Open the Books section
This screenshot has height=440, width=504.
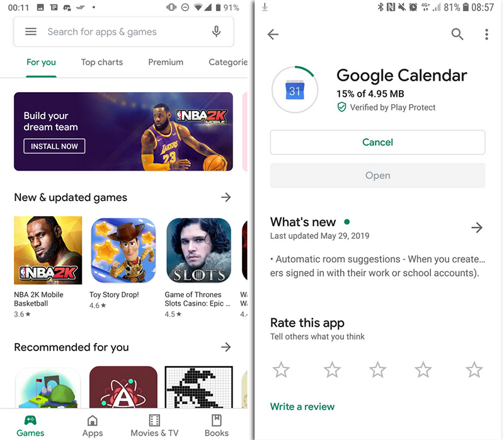pyautogui.click(x=216, y=426)
